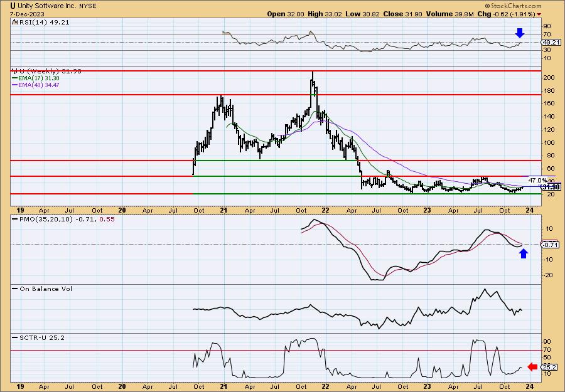Click the Unity Software Inc. ticker title
Viewport: 565px width, 392px height.
tap(53, 6)
